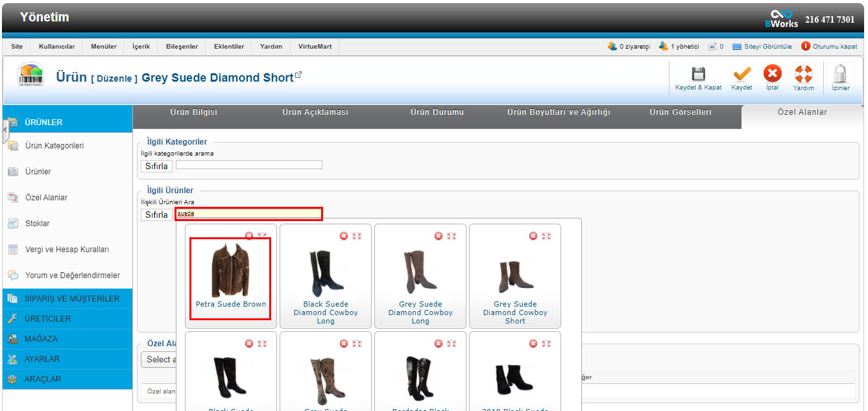Open Stoklar in the sidebar
The height and width of the screenshot is (411, 868).
[x=38, y=224]
